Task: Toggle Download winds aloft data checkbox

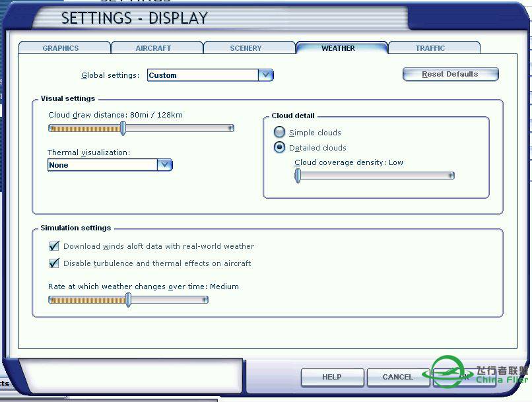Action: [x=54, y=246]
